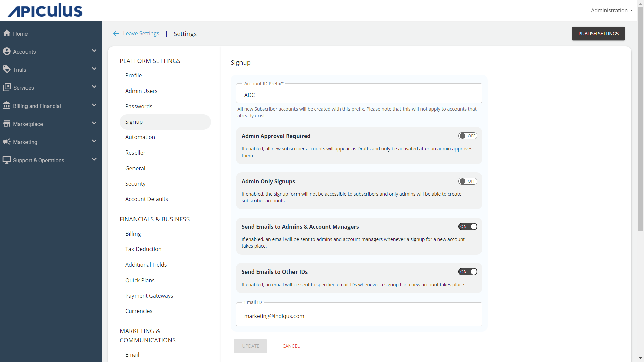
Task: Open the Payment Gateways settings page
Action: (x=149, y=296)
